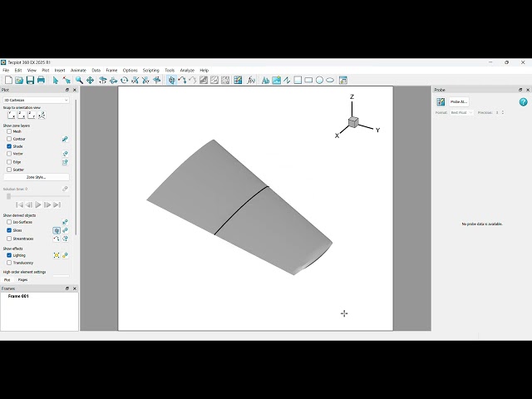Click the blue help question-mark icon

click(x=523, y=101)
